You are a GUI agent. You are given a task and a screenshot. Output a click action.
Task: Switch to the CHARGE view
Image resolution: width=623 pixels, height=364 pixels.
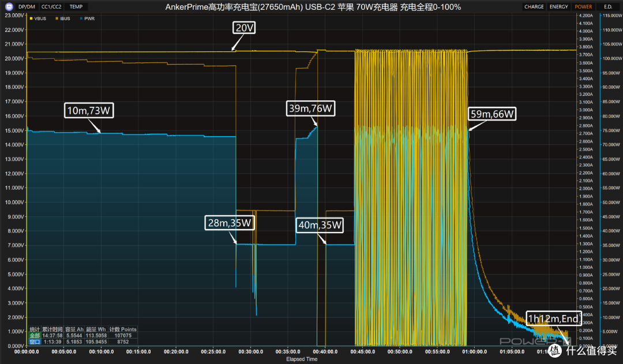pyautogui.click(x=534, y=7)
